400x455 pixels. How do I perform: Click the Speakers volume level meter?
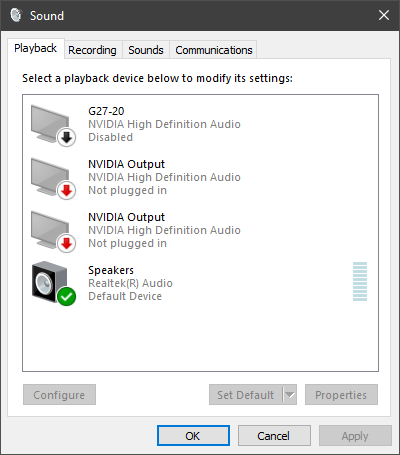coord(360,282)
